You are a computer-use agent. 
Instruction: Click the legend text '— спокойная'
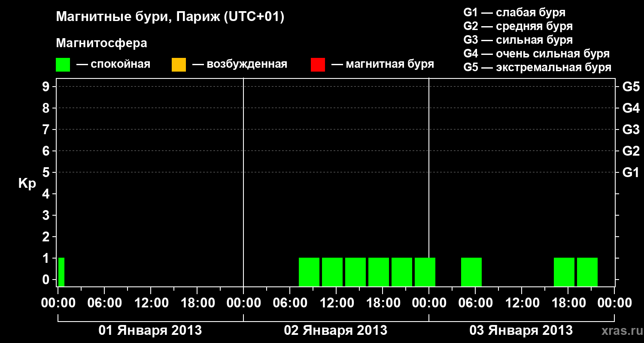click(113, 64)
